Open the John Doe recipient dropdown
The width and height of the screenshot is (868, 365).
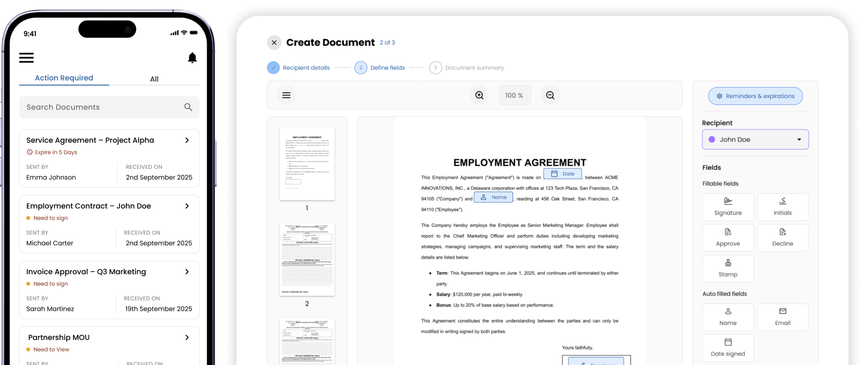755,139
